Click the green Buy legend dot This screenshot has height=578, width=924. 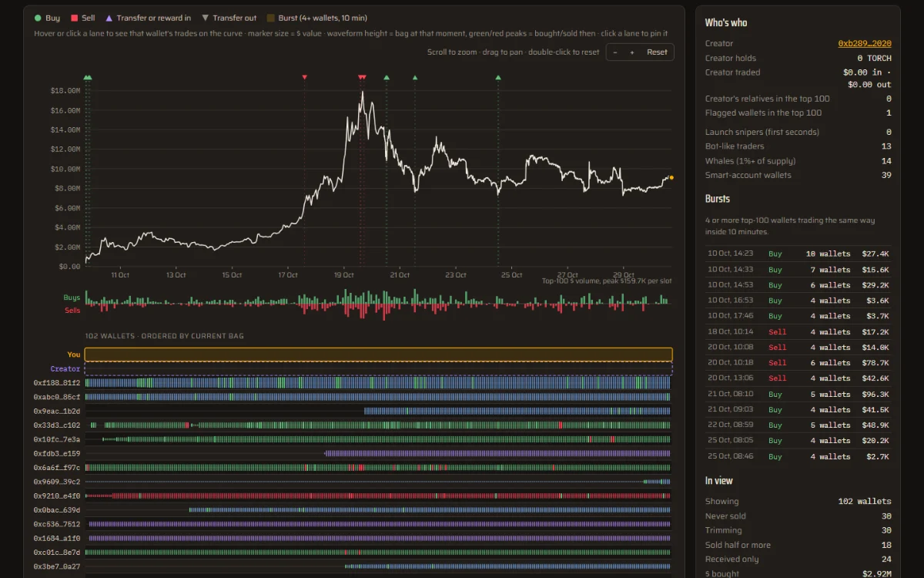38,18
